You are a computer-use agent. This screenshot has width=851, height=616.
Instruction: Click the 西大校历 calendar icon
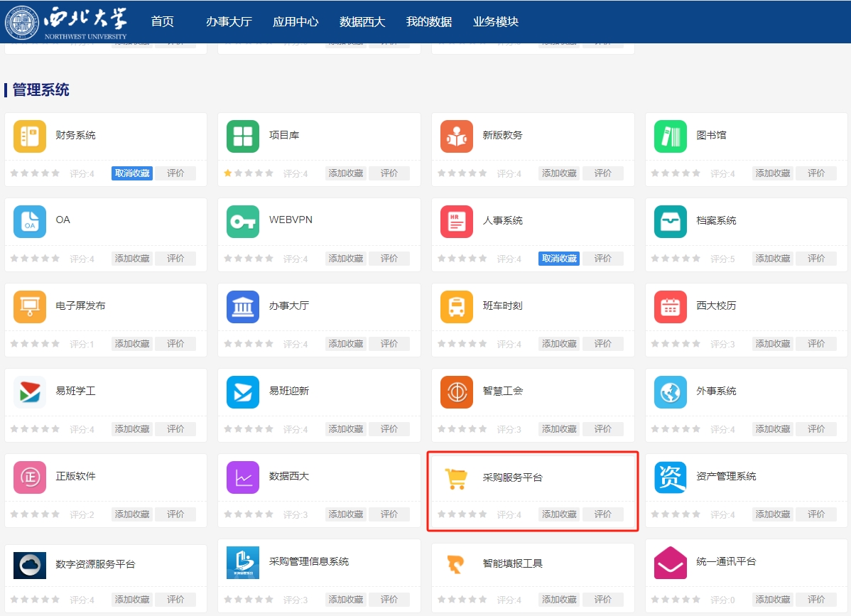(x=671, y=307)
